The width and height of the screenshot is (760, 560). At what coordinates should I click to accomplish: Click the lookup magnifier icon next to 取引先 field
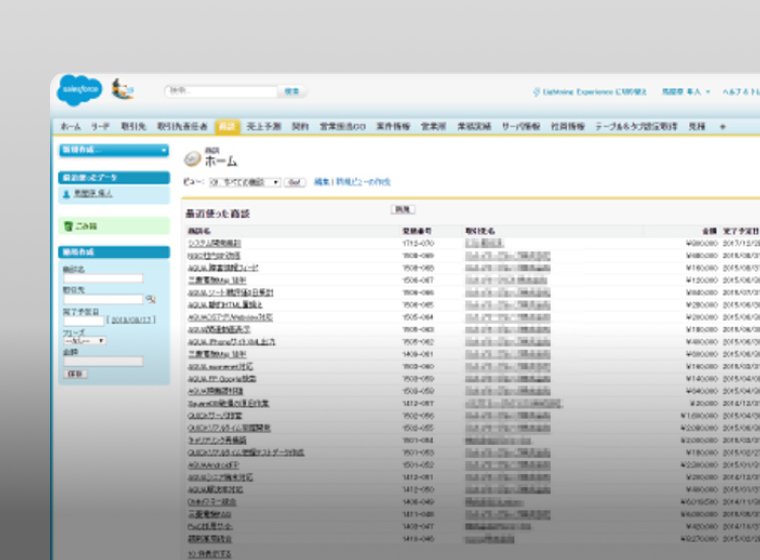tap(151, 299)
